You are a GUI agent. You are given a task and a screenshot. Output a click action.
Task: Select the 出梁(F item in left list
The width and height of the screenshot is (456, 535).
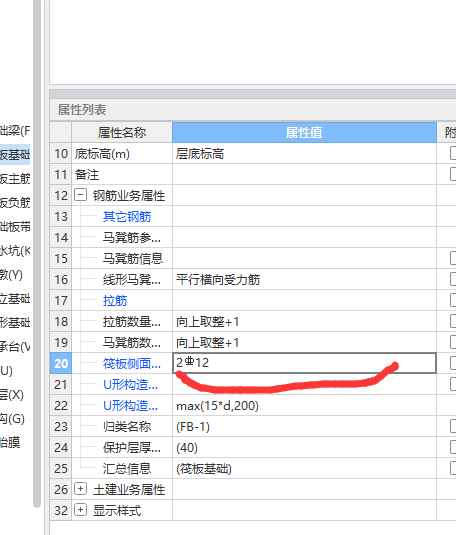point(15,130)
